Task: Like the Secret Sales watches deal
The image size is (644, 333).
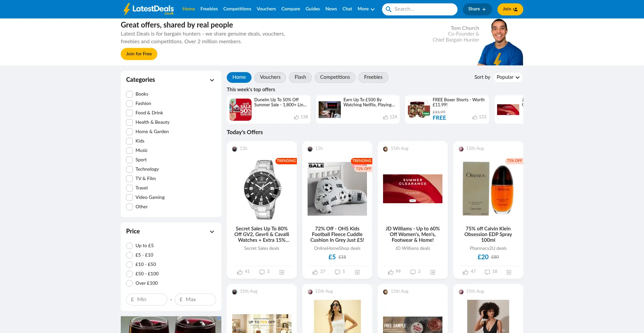Action: point(239,272)
